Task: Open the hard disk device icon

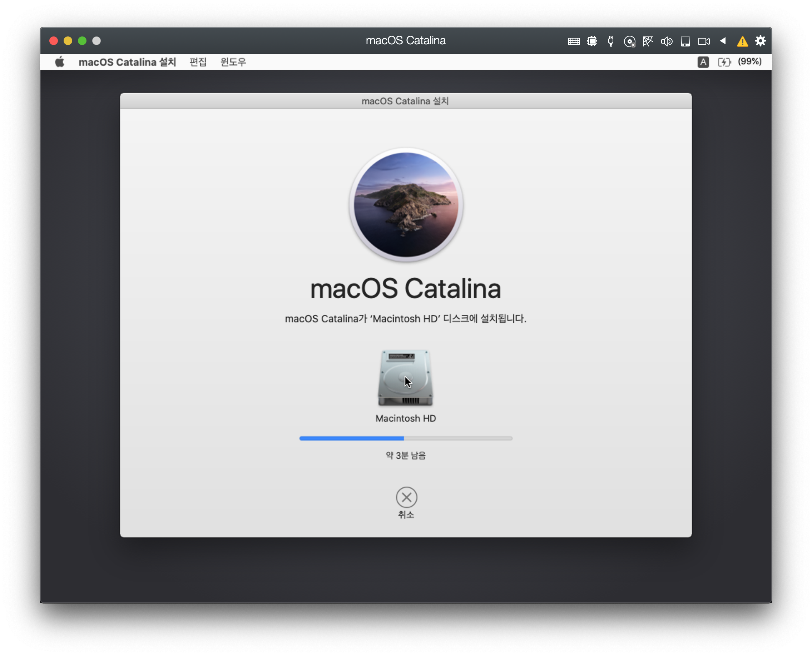Action: click(x=685, y=41)
